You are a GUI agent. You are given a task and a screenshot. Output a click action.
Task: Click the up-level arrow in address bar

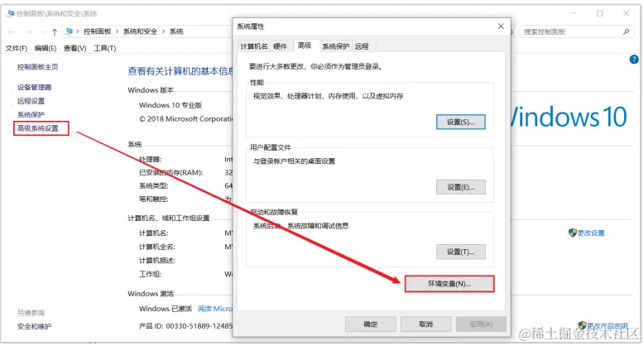[54, 31]
